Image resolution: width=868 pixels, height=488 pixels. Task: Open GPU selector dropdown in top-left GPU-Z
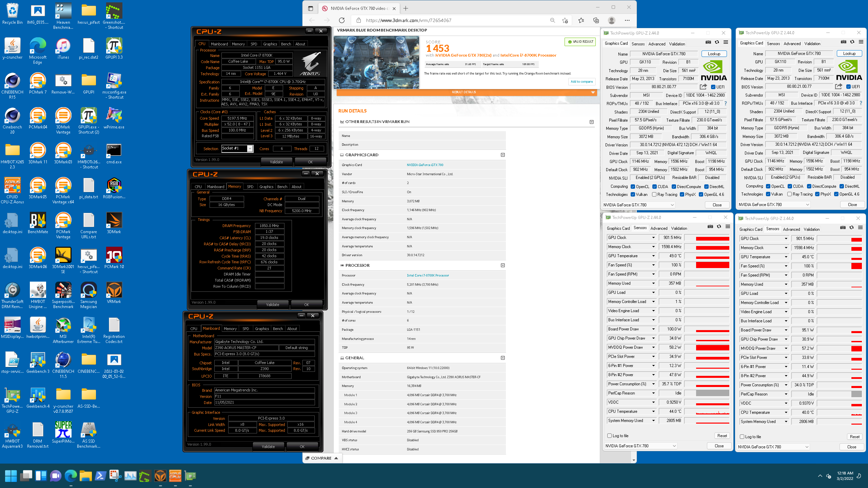pyautogui.click(x=638, y=205)
